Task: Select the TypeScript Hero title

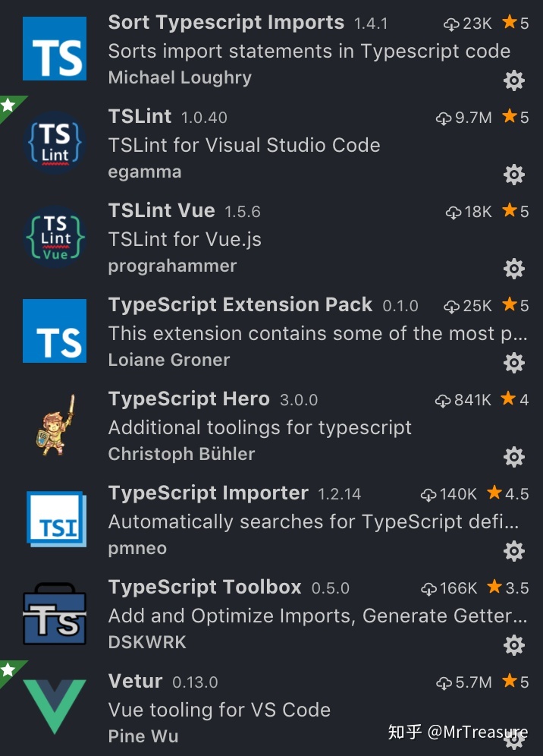Action: tap(189, 398)
